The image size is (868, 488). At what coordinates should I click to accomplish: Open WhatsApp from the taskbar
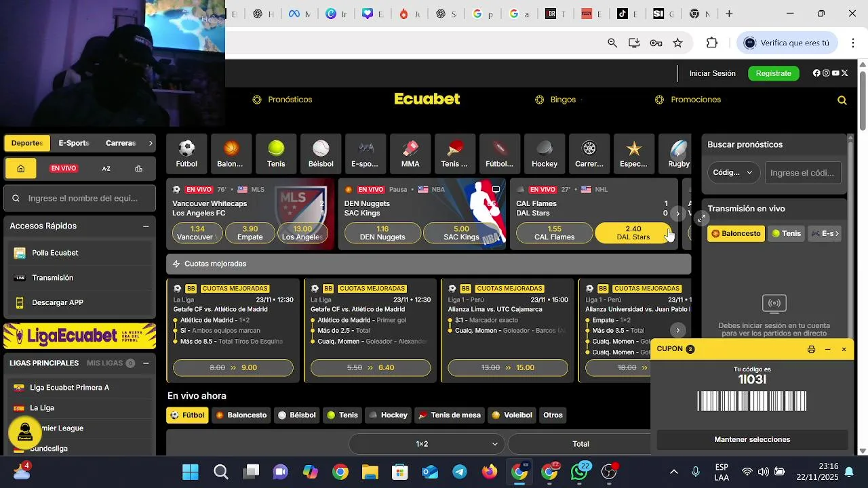[579, 472]
